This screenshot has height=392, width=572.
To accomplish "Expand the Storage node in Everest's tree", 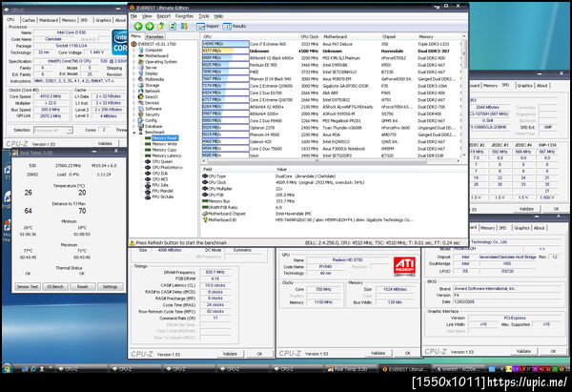I will (134, 85).
